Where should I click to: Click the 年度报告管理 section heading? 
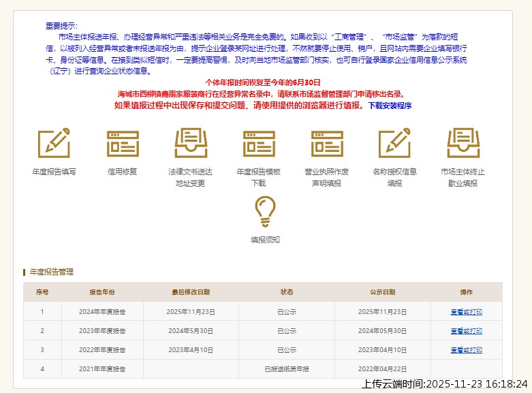[x=52, y=272]
